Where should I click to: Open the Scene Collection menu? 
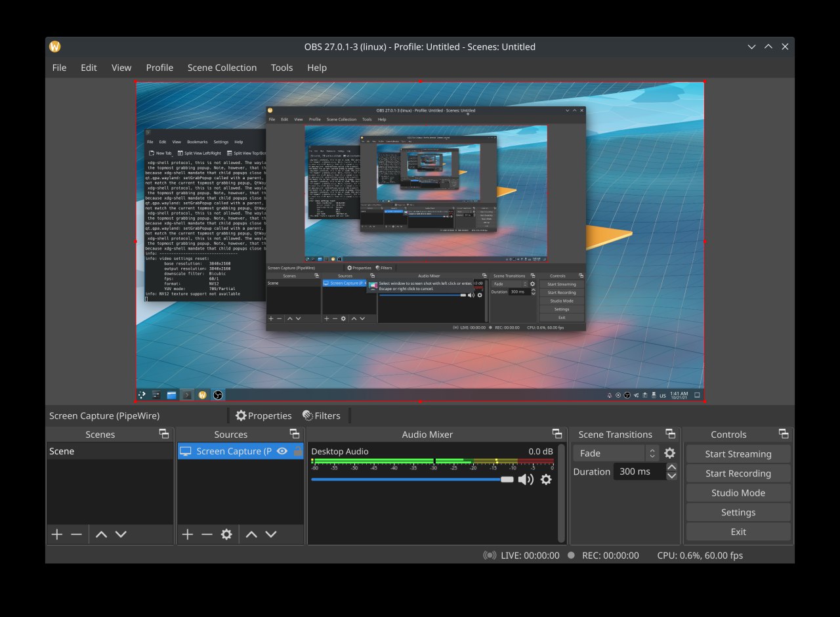(x=222, y=68)
